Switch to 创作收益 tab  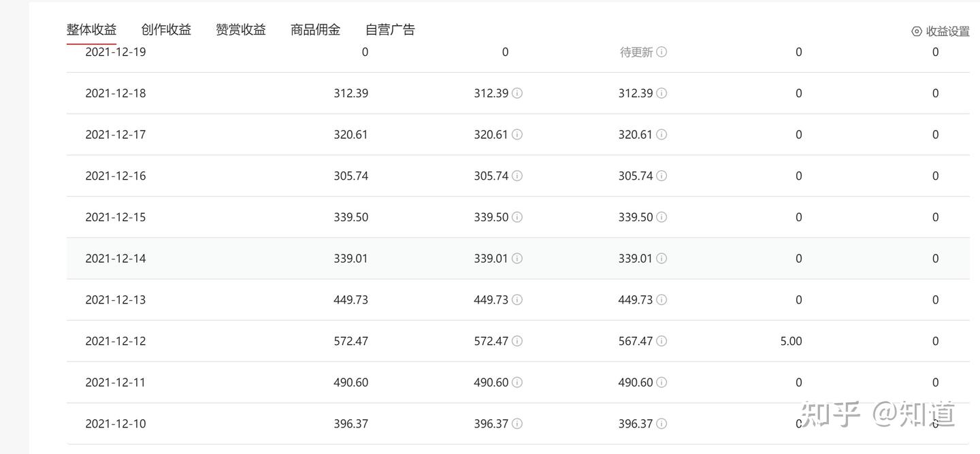166,29
